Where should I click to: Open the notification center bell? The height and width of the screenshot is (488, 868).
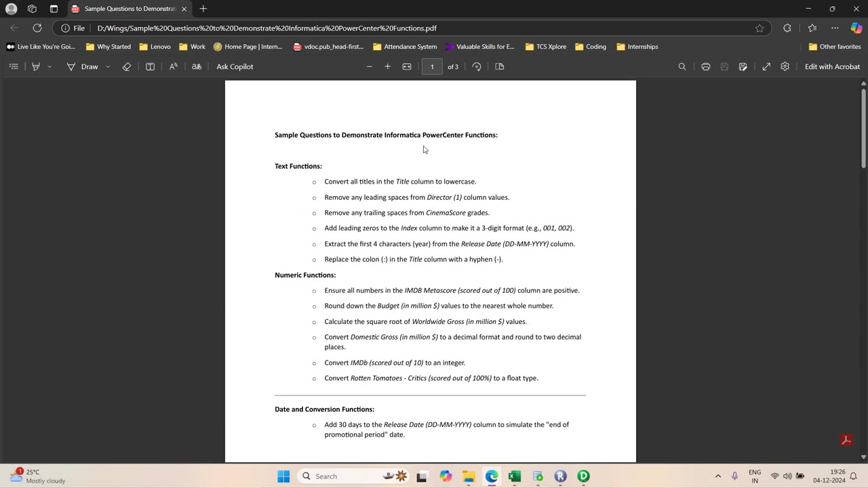pos(854,476)
